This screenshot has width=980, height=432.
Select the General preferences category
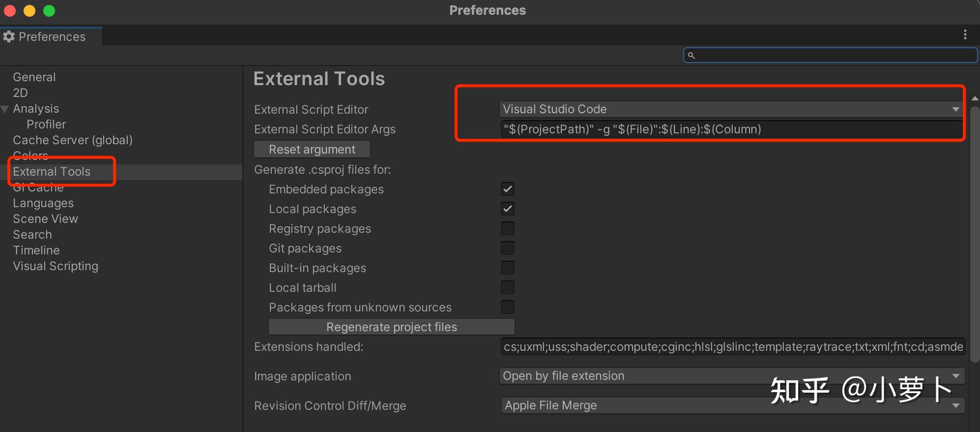click(34, 77)
